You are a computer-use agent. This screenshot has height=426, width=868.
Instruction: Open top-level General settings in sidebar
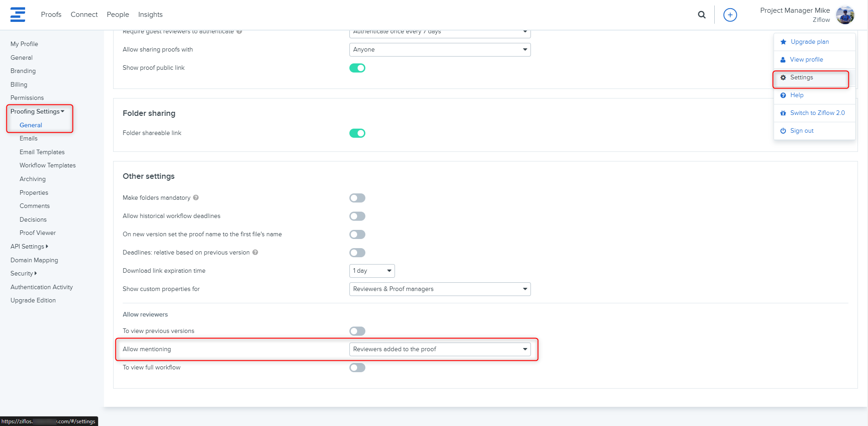(x=21, y=57)
